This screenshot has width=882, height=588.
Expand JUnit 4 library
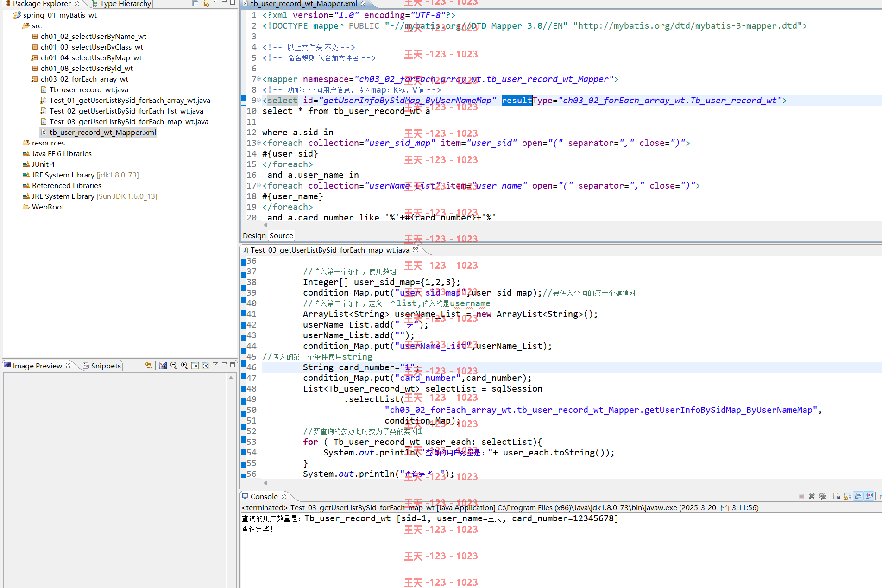(43, 164)
